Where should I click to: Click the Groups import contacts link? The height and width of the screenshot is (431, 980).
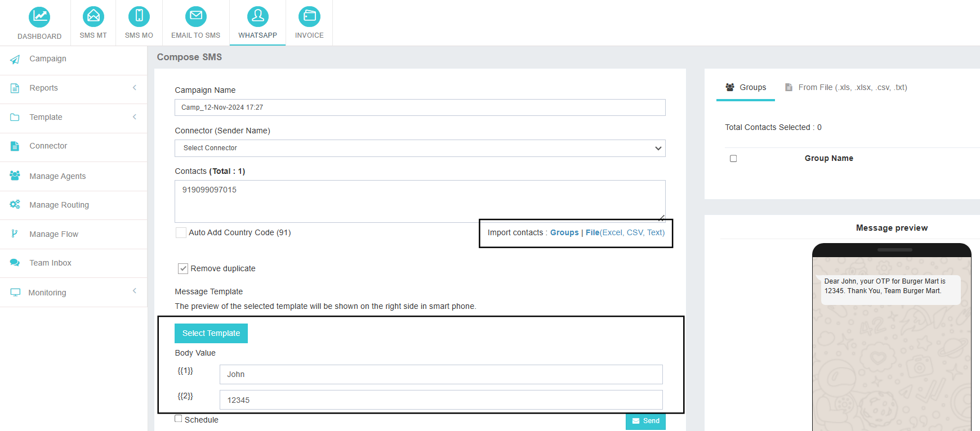564,232
